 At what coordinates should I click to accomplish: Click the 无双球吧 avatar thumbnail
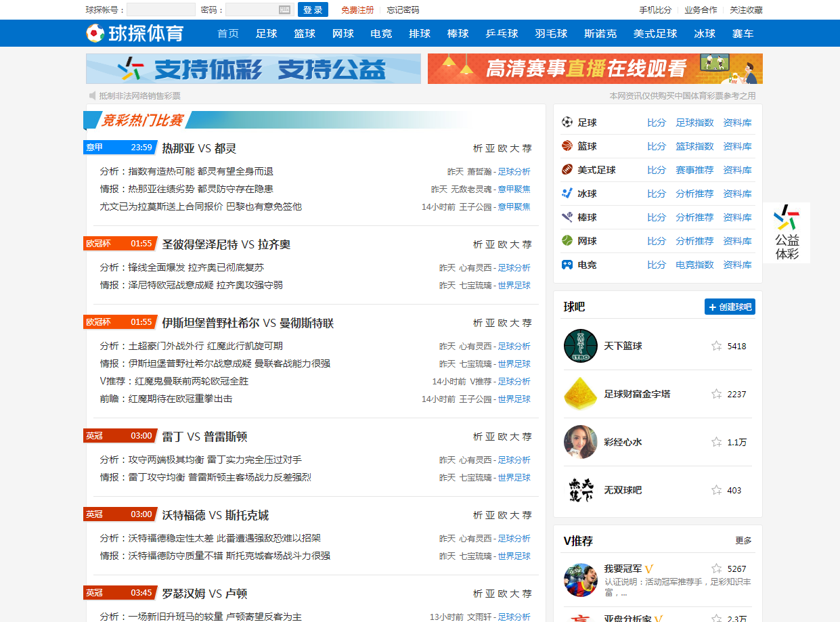click(x=581, y=490)
